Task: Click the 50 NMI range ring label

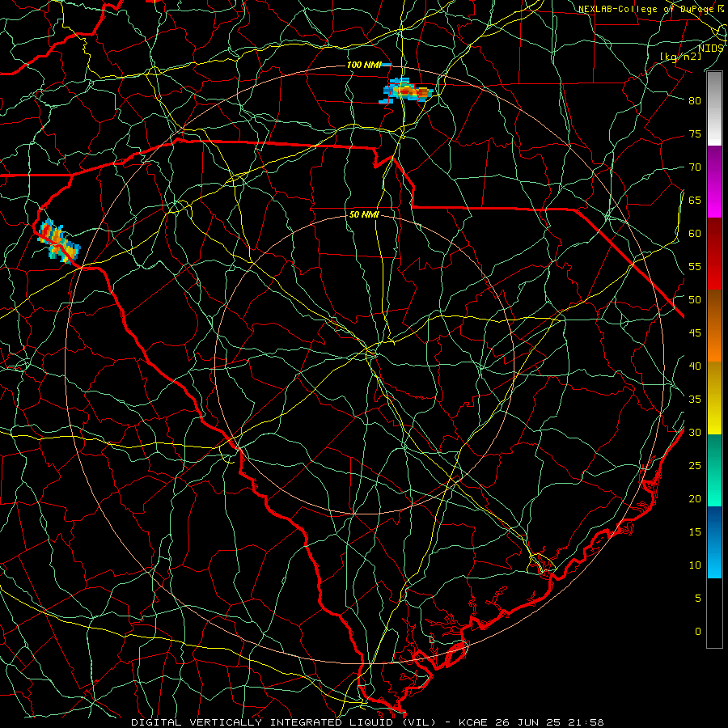Action: tap(364, 214)
